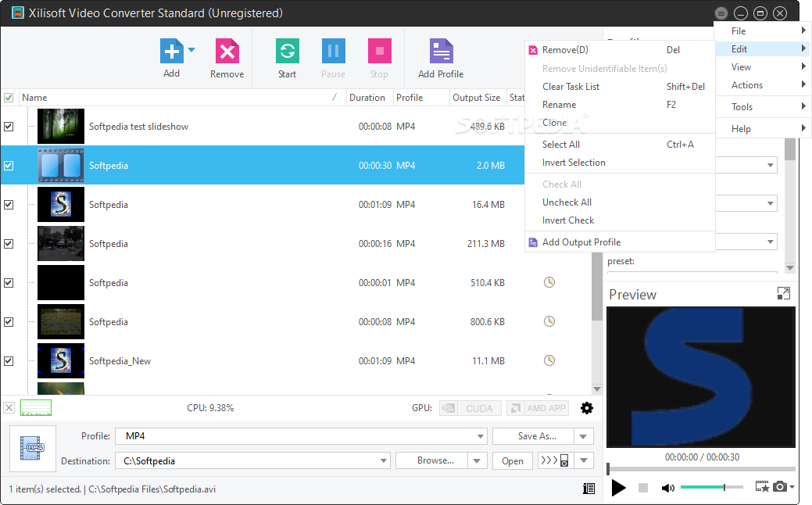Click the clock status icon for 800.6 KB row

tap(549, 321)
